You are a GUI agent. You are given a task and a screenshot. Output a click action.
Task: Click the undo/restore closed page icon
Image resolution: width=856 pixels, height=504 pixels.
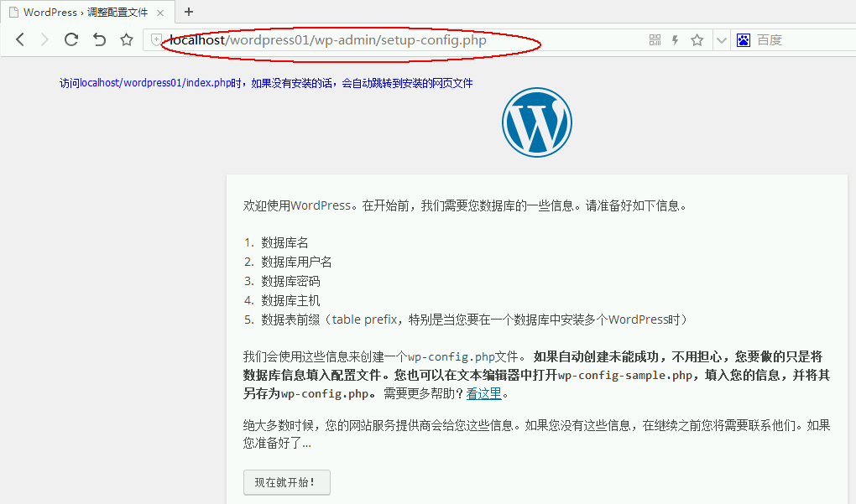coord(99,39)
